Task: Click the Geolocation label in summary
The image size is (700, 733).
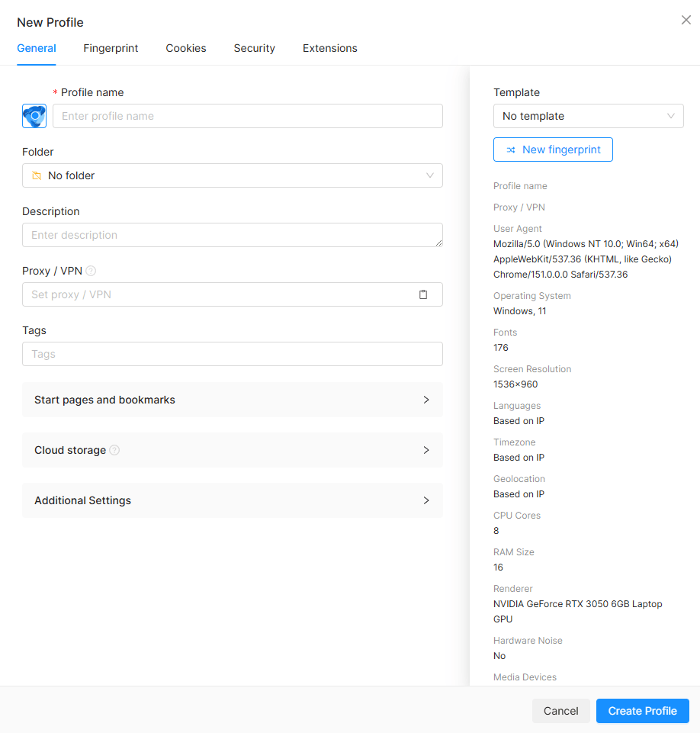Action: (519, 479)
